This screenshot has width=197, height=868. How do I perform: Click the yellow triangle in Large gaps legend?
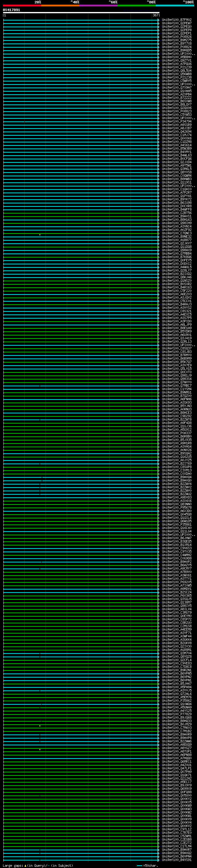(25, 865)
